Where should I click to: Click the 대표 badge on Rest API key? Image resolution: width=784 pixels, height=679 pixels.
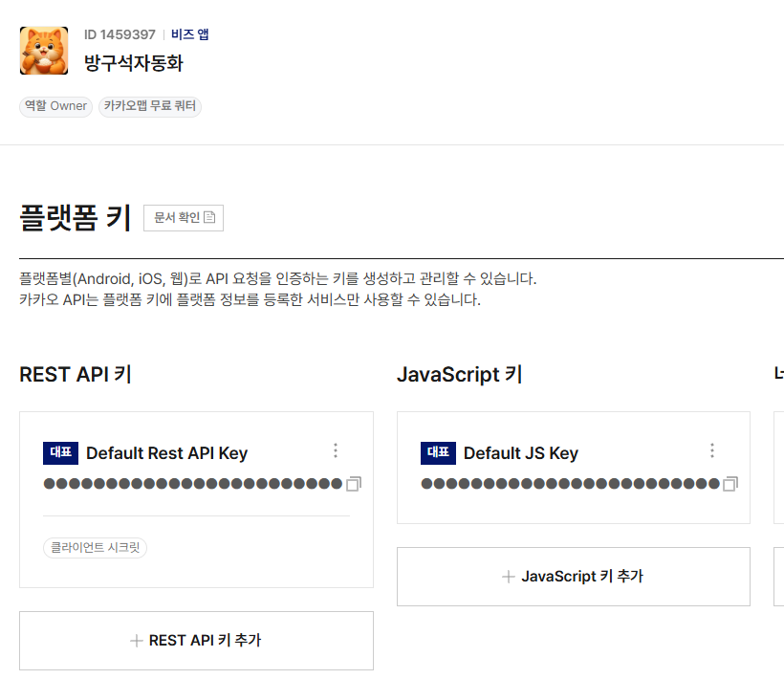tap(60, 453)
